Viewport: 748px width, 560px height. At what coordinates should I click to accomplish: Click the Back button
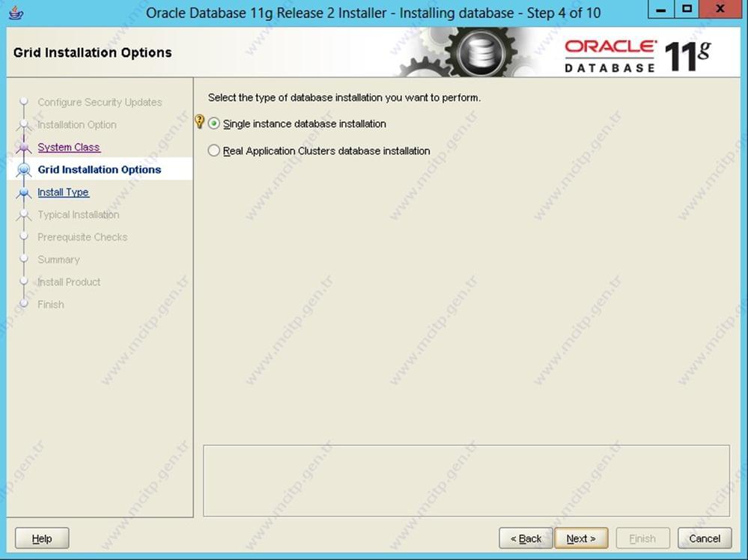tap(526, 538)
